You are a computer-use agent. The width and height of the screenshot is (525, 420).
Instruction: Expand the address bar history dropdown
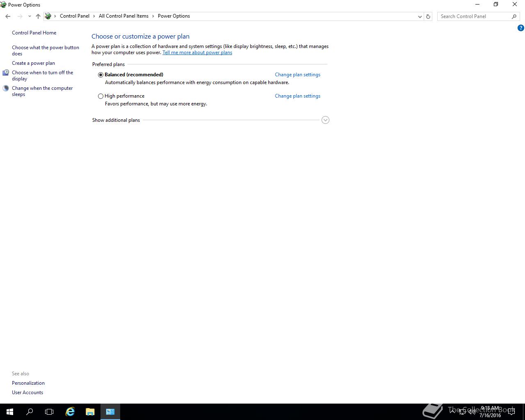[x=420, y=16]
